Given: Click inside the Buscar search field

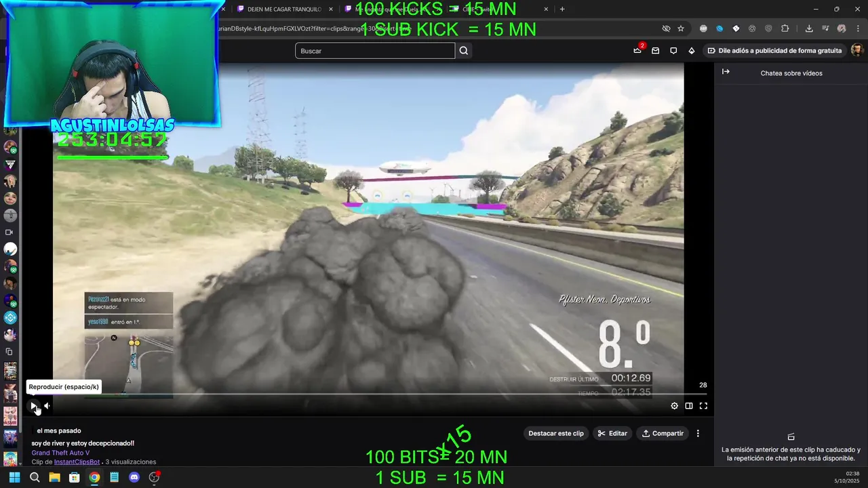Looking at the screenshot, I should 375,51.
